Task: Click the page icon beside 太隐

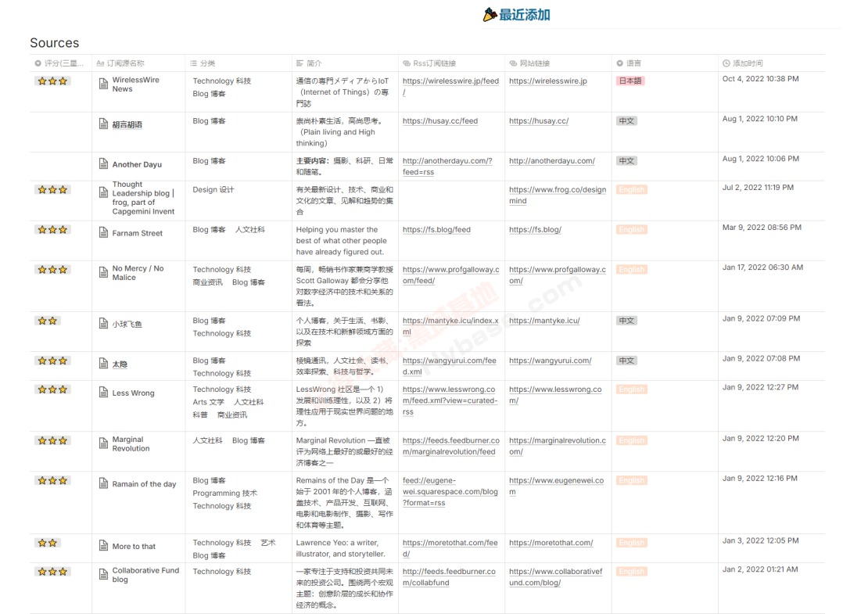Action: tap(103, 363)
